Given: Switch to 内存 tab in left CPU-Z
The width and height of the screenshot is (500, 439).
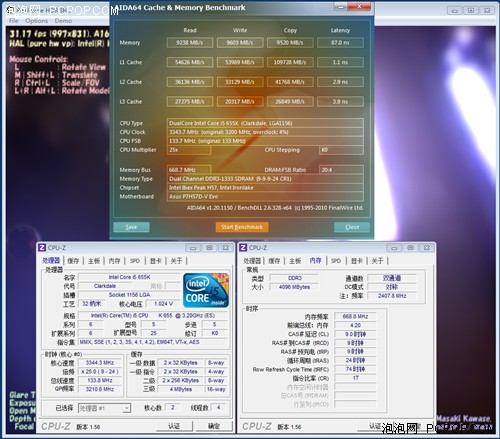Looking at the screenshot, I should click(114, 261).
